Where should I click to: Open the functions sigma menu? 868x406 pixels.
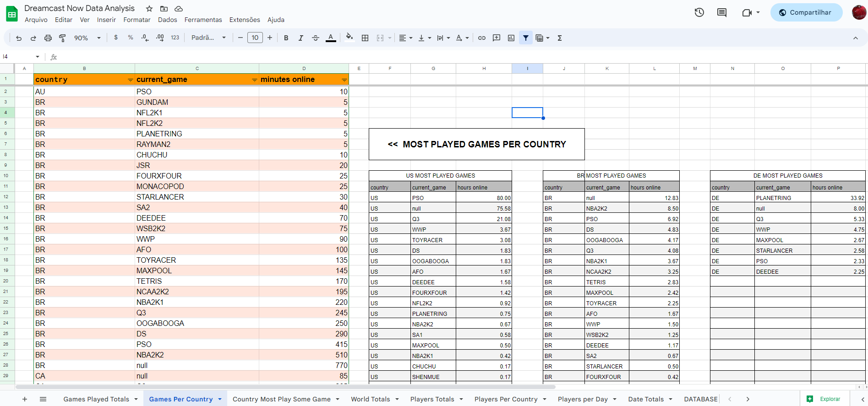(x=560, y=38)
